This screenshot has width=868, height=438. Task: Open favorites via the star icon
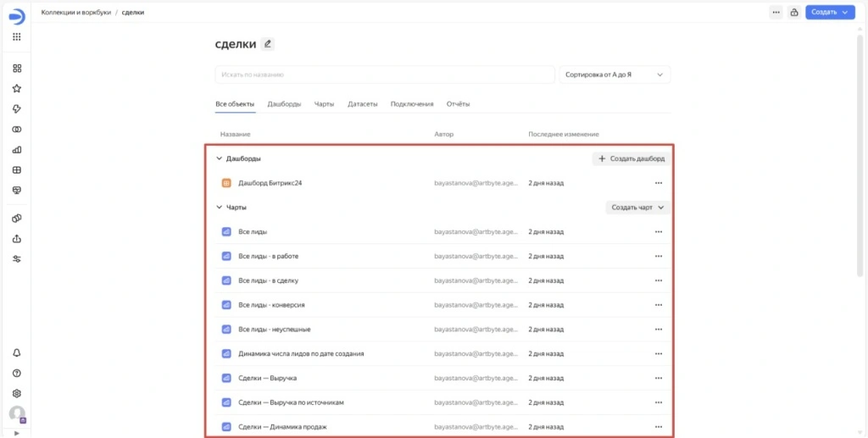pyautogui.click(x=17, y=88)
